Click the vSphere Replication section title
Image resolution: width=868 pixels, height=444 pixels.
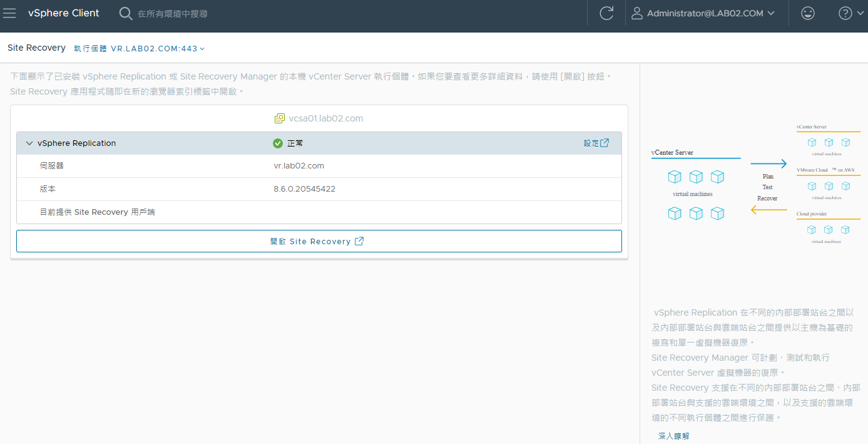coord(76,143)
